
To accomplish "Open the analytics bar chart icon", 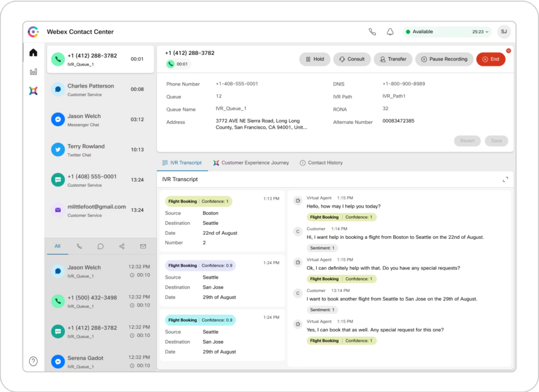I will pos(33,72).
